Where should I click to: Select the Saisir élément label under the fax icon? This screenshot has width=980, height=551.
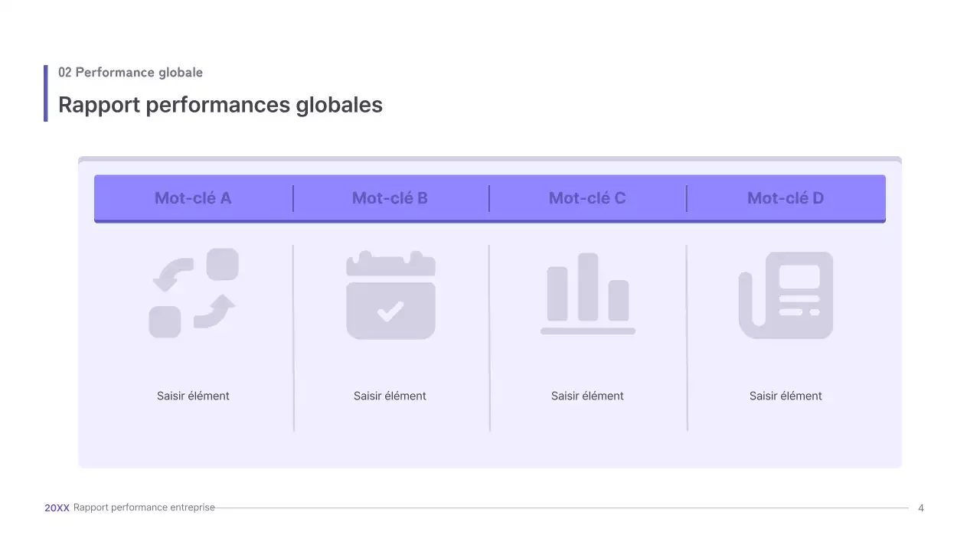[786, 396]
